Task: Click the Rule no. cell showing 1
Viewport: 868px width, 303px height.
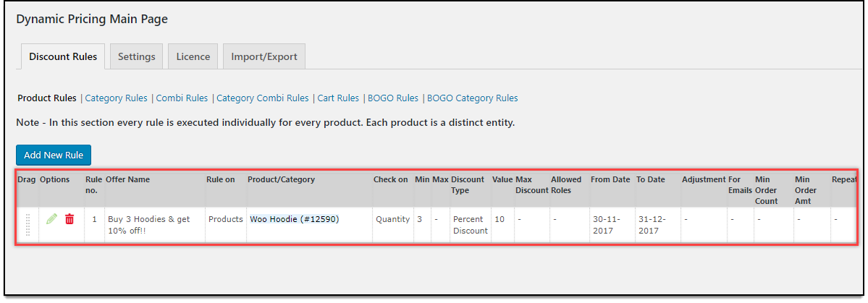Action: pyautogui.click(x=95, y=219)
